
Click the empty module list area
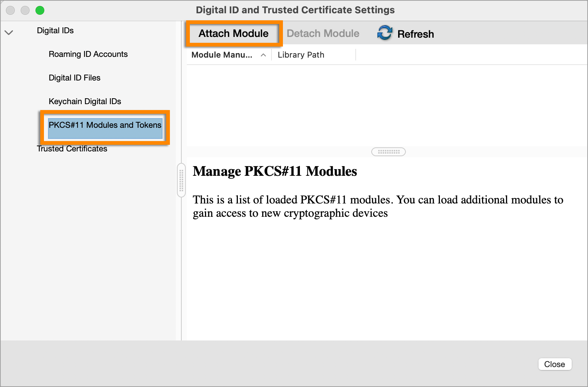(x=384, y=103)
